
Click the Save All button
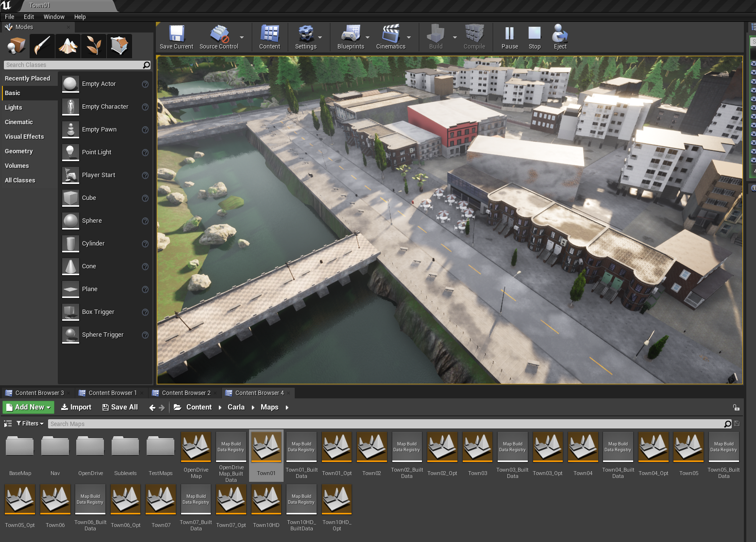tap(120, 407)
